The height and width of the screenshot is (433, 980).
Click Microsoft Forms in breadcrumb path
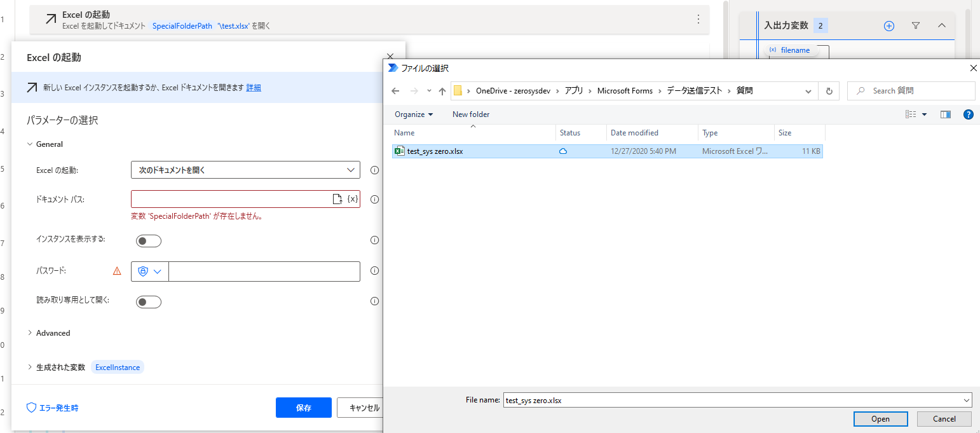(x=625, y=91)
